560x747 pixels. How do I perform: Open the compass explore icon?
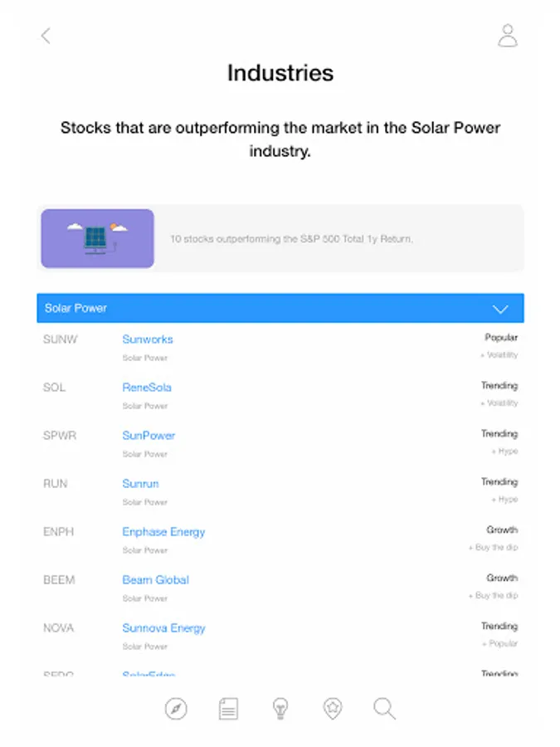click(x=176, y=709)
